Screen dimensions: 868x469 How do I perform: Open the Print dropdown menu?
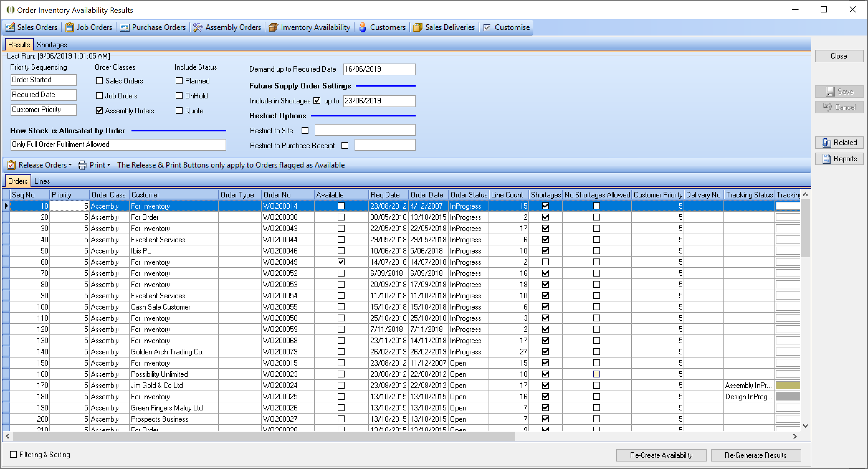coord(108,165)
